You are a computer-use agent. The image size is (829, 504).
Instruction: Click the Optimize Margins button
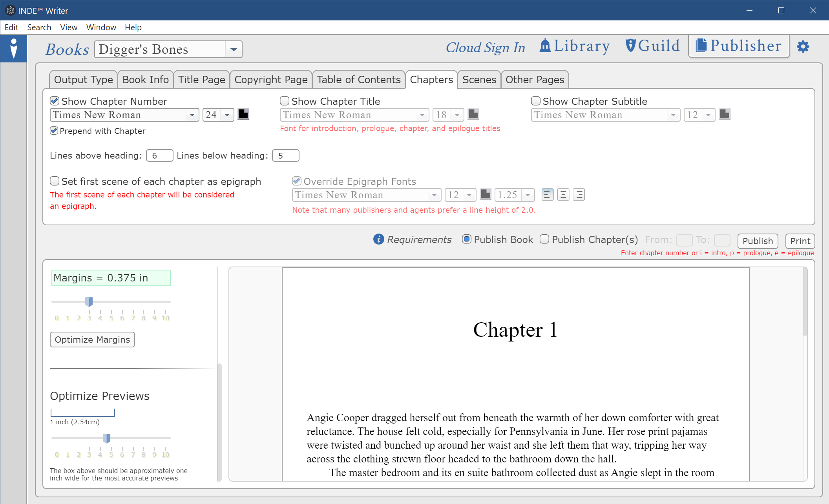pyautogui.click(x=92, y=340)
